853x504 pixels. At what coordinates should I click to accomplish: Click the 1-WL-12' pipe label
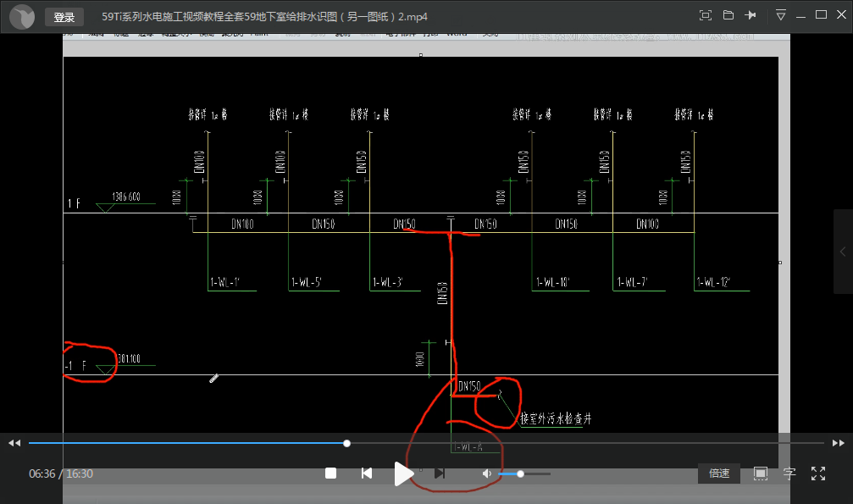[713, 282]
